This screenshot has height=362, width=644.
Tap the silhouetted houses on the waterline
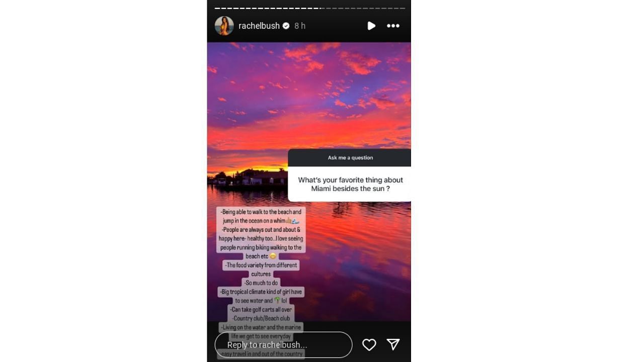[249, 178]
